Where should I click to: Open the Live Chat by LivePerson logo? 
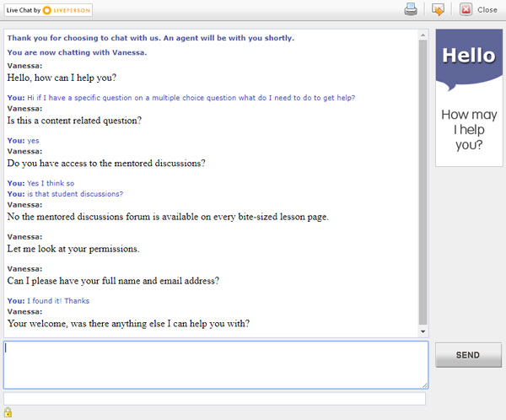point(48,10)
